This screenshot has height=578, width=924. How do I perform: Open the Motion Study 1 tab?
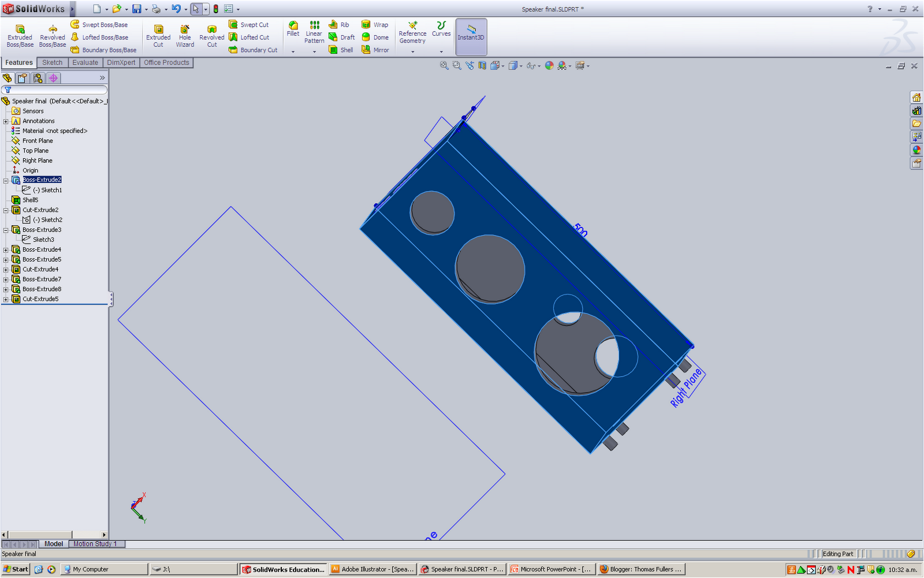click(x=96, y=543)
